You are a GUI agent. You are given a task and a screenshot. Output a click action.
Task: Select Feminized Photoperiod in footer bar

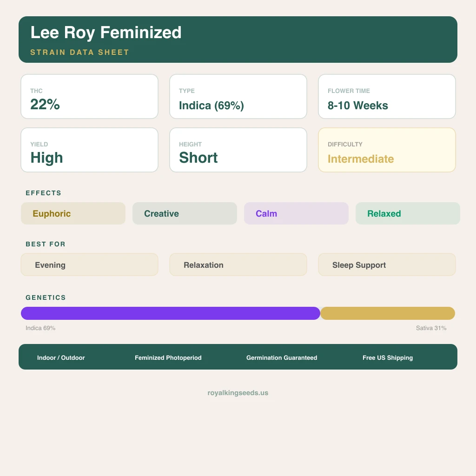[168, 357]
